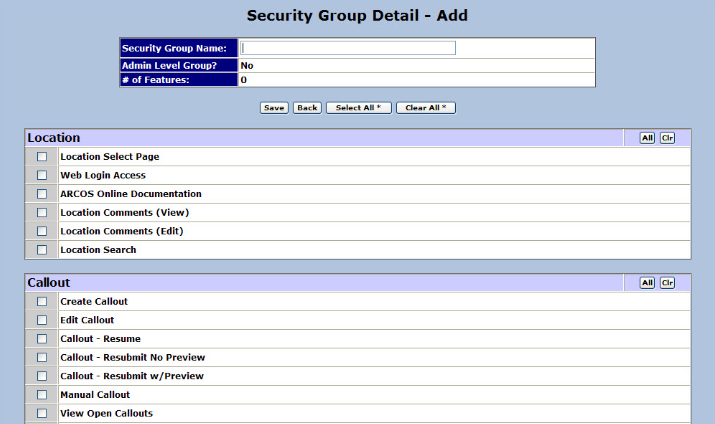715x424 pixels.
Task: Check the Location Search checkbox
Action: (42, 250)
